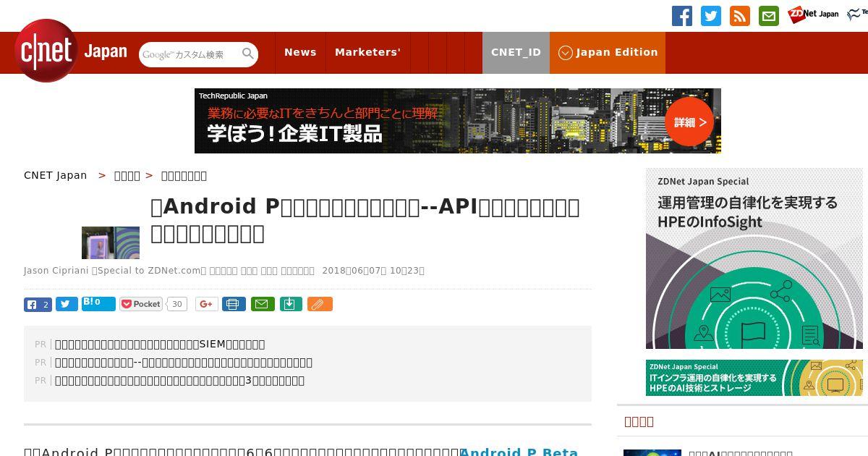This screenshot has width=868, height=456.
Task: Tweet this article via share button
Action: [x=67, y=304]
